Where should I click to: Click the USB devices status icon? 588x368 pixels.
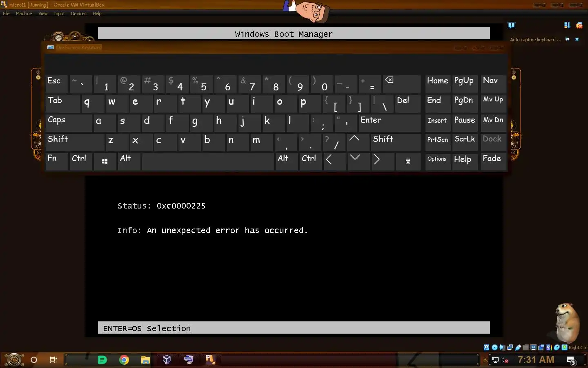pos(518,348)
